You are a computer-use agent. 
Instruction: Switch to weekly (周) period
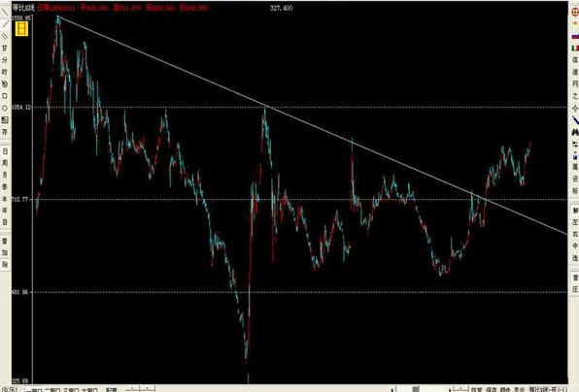click(5, 163)
